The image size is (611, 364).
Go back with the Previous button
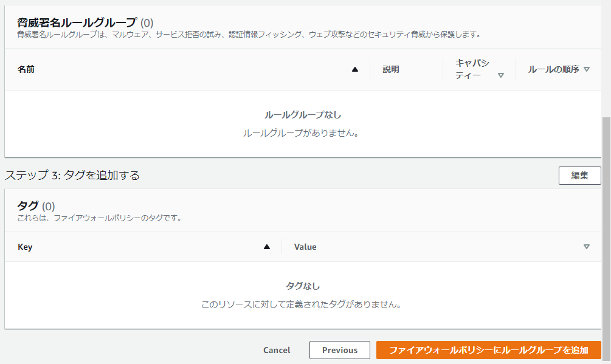340,350
